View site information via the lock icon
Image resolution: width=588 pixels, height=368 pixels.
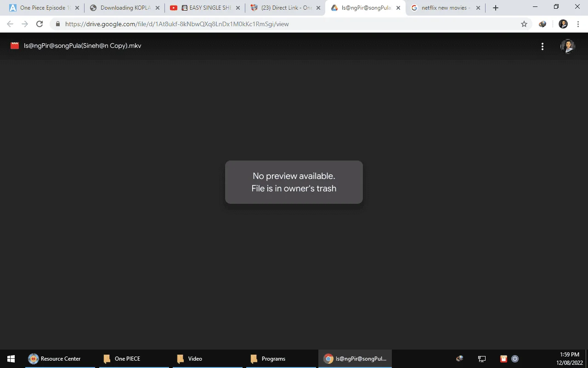58,24
